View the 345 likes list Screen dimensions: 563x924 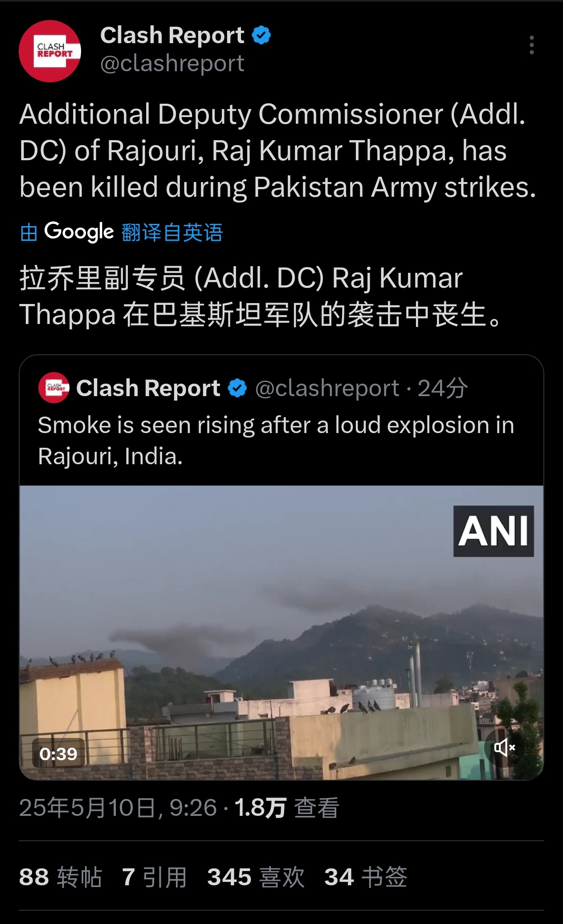click(x=256, y=877)
